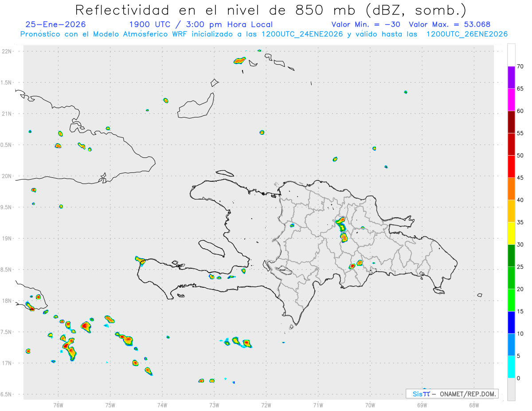The image size is (532, 411).
Task: Select the latitude axis label '19N'
Action: [x=8, y=238]
